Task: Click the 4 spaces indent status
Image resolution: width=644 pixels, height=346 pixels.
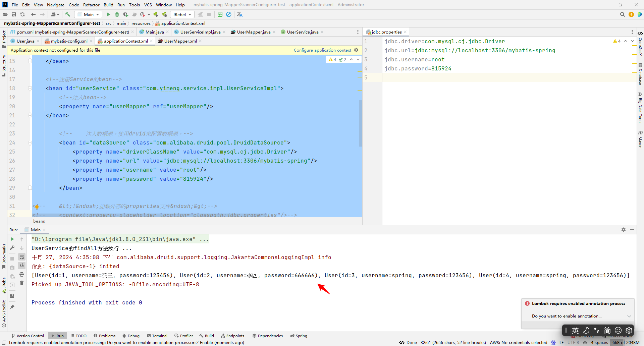Action: 599,342
